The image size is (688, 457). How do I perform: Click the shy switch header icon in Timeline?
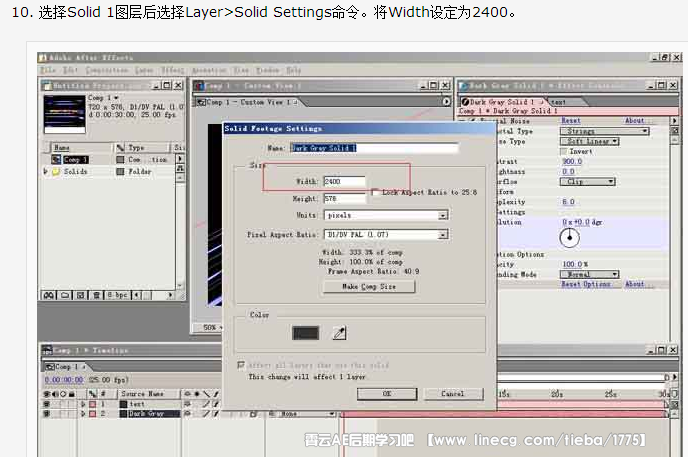(x=187, y=394)
